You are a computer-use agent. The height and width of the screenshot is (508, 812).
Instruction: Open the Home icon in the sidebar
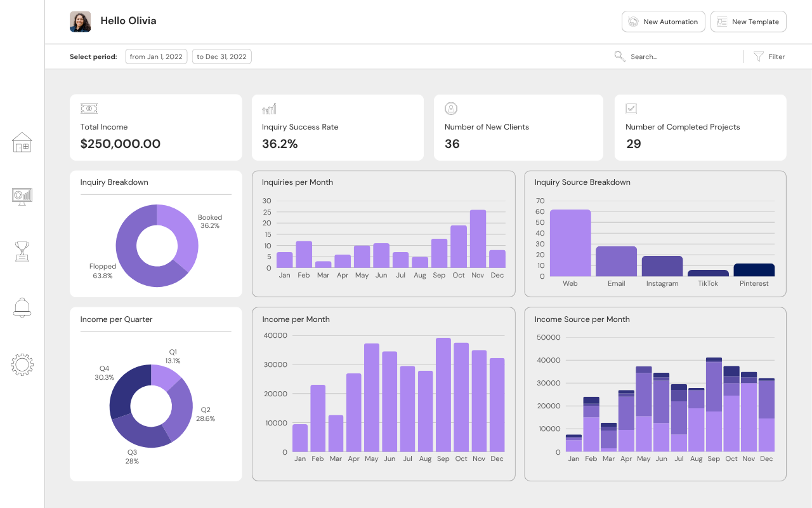click(x=22, y=142)
